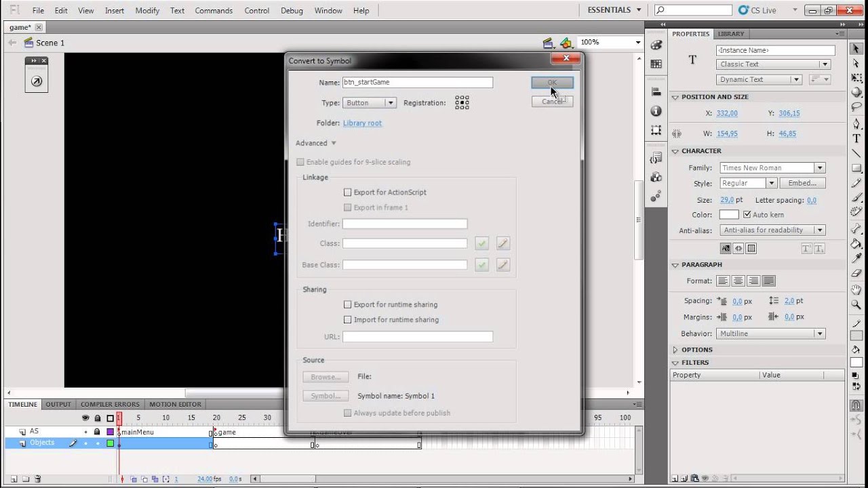Open the Insert menu
The width and height of the screenshot is (868, 488).
point(115,11)
